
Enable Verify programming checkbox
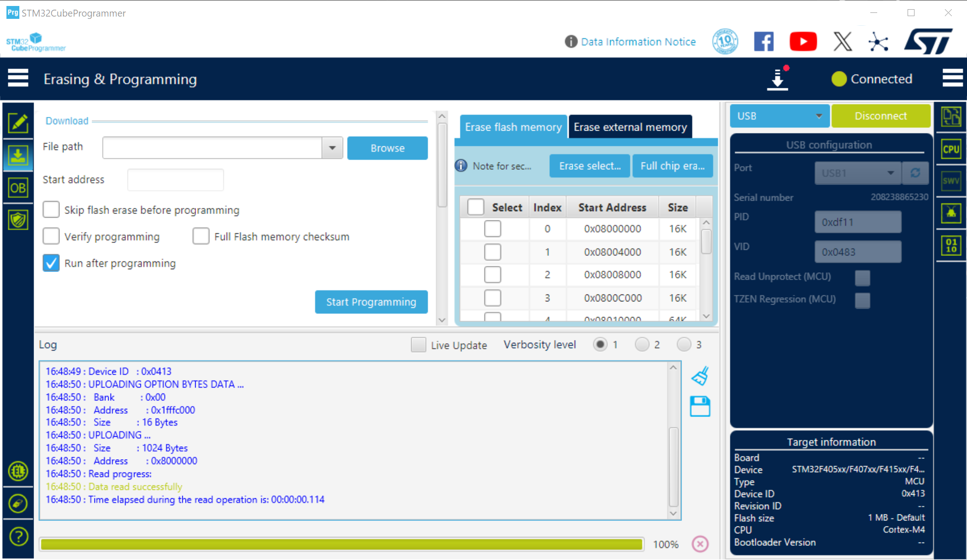51,237
